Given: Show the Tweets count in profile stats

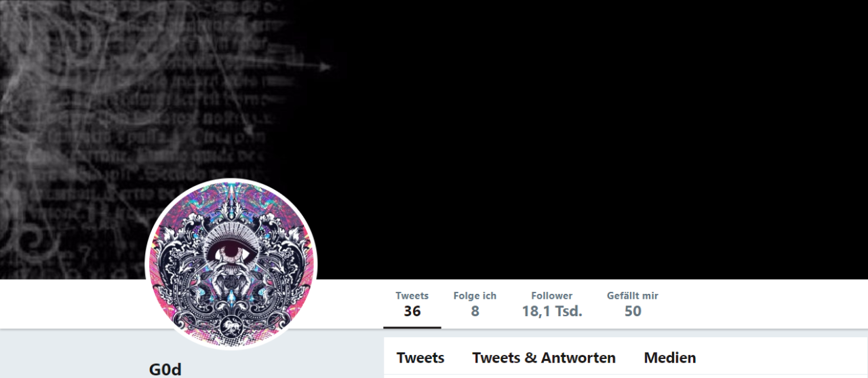Looking at the screenshot, I should pos(412,305).
